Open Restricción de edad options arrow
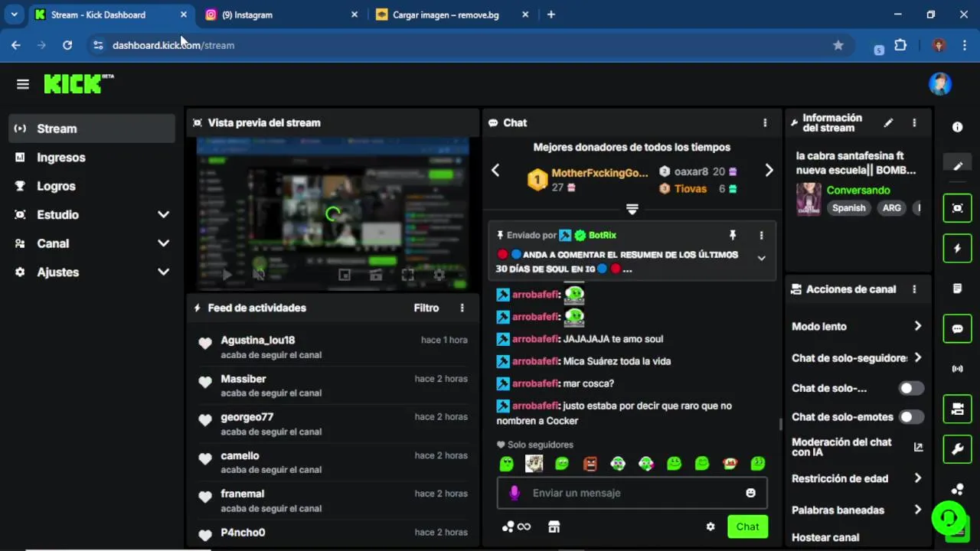 point(917,478)
